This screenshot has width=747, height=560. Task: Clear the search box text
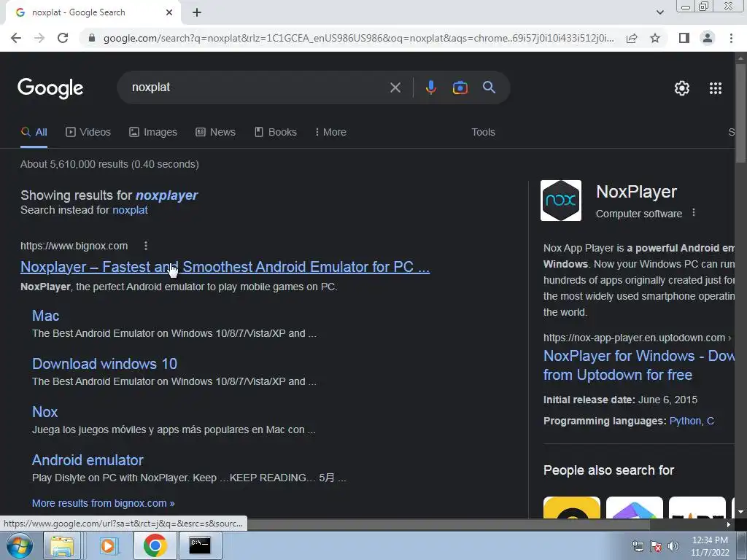pos(395,87)
